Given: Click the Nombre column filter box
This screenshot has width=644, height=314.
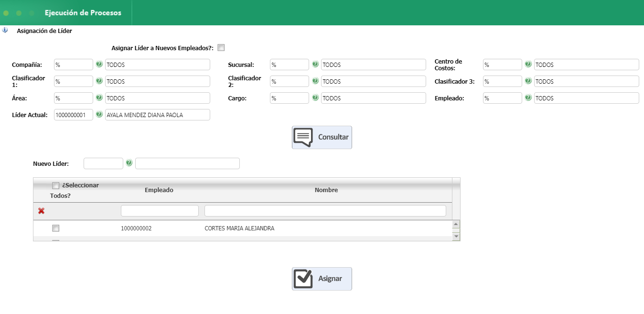Looking at the screenshot, I should click(325, 211).
